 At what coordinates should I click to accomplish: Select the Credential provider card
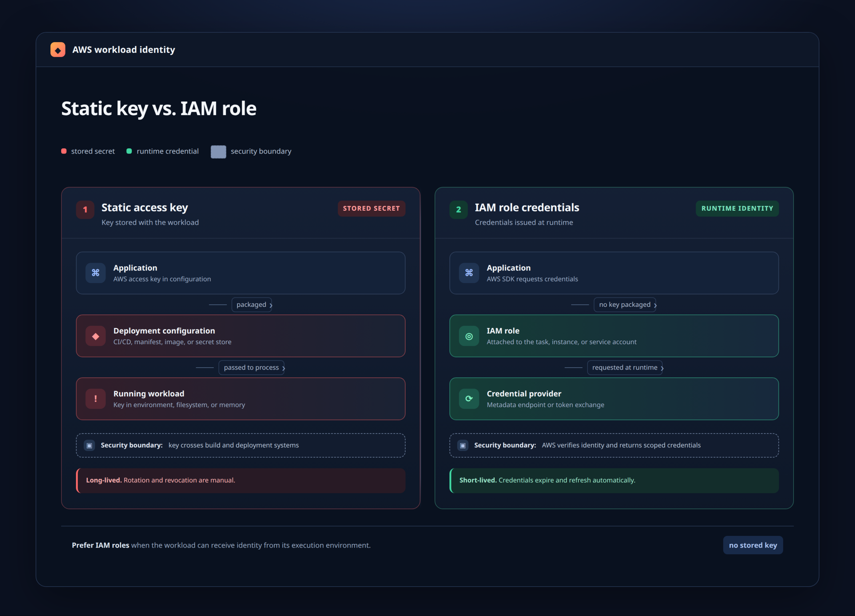tap(614, 399)
